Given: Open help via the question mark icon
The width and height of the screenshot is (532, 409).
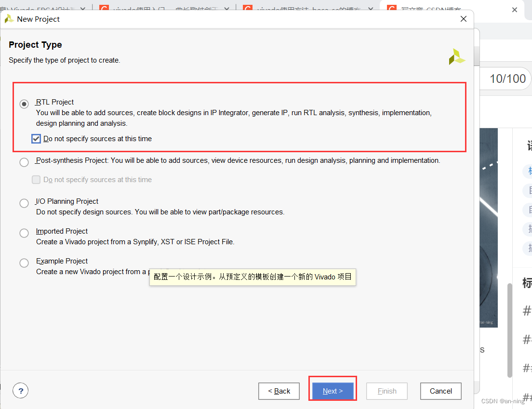Looking at the screenshot, I should pos(20,391).
